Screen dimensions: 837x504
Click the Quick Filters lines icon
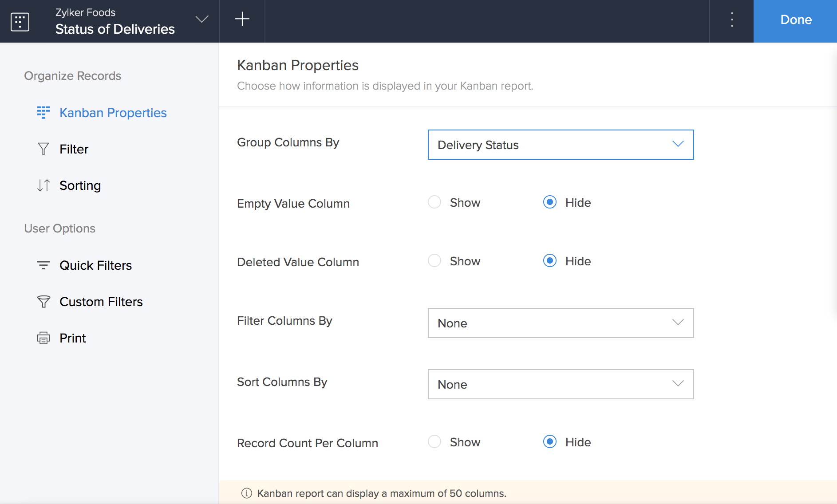(x=43, y=265)
